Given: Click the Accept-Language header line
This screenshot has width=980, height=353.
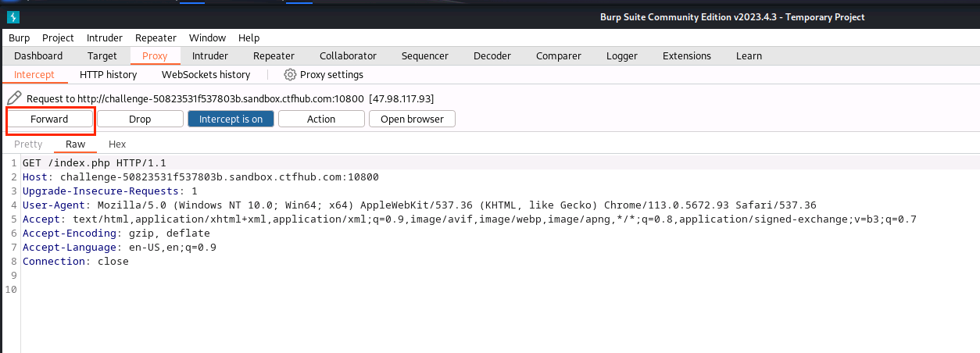Looking at the screenshot, I should 120,247.
